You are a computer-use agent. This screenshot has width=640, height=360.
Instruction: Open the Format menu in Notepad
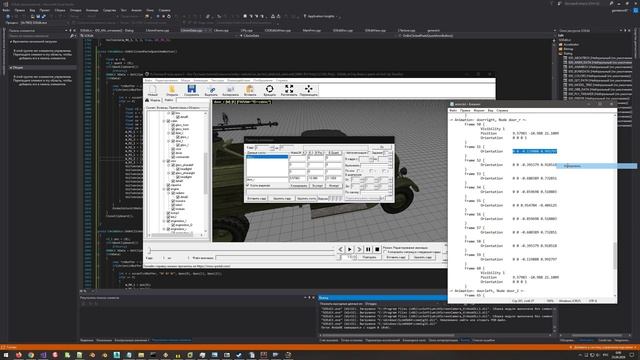coord(479,110)
